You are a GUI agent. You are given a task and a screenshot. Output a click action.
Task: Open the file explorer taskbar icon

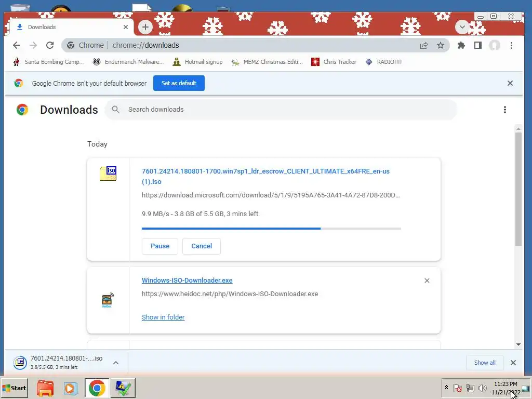click(45, 388)
